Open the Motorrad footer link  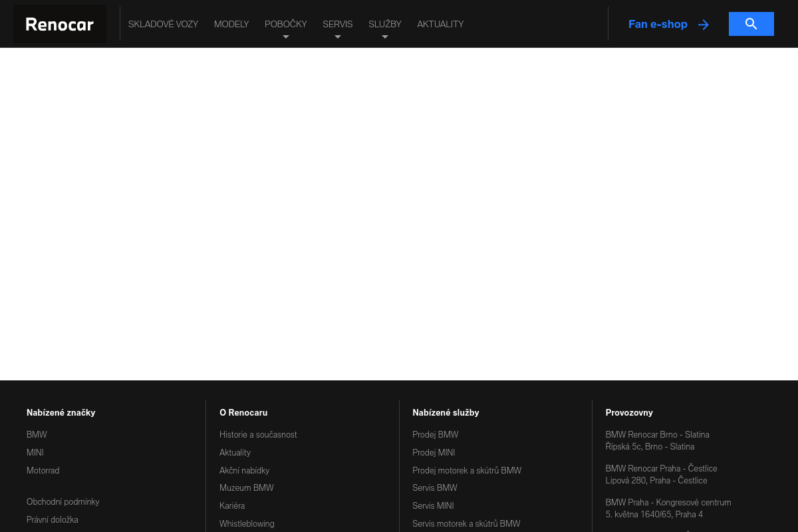[43, 470]
